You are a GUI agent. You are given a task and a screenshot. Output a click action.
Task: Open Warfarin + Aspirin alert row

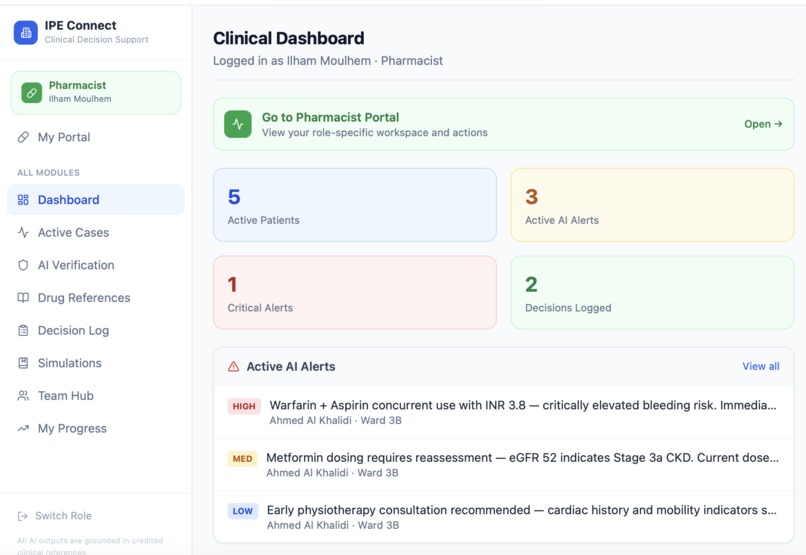pos(503,412)
